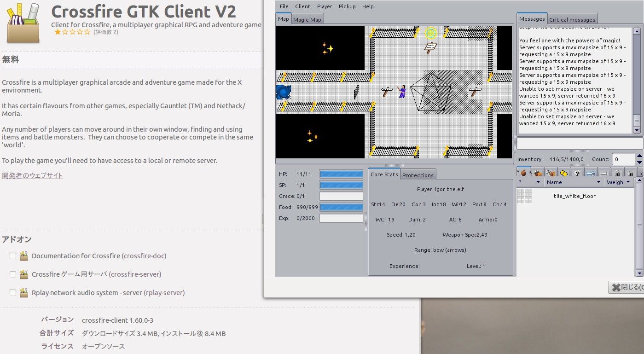The height and width of the screenshot is (354, 644).
Task: Click the rplay-server package icon
Action: [24, 293]
